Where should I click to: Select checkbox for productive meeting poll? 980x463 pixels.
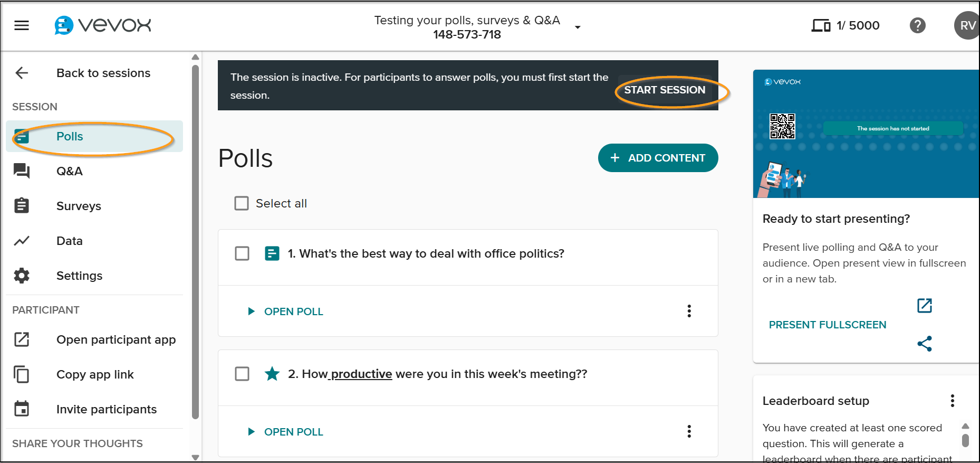pyautogui.click(x=242, y=374)
